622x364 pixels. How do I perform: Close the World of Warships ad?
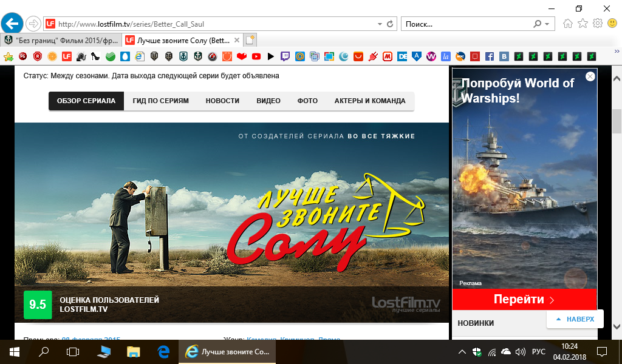(x=590, y=76)
